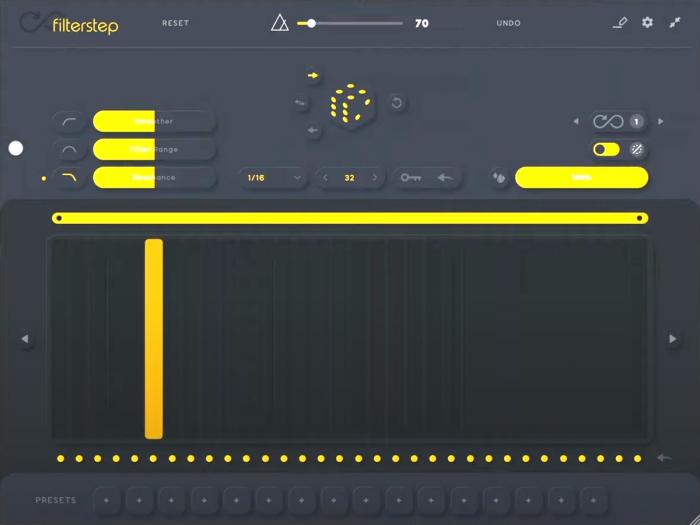The height and width of the screenshot is (525, 700).
Task: Toggle the second yellow step dot
Action: [x=79, y=458]
